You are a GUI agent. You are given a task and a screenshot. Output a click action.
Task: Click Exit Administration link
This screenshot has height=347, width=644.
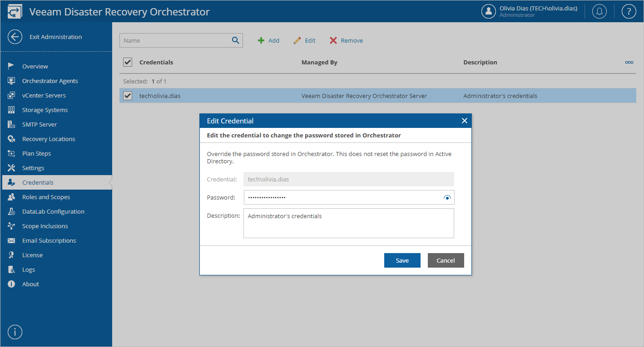[x=56, y=37]
